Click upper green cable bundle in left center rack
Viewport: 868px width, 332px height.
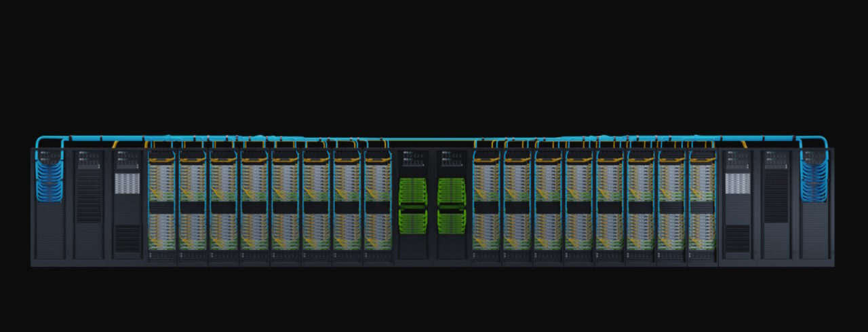coord(413,191)
